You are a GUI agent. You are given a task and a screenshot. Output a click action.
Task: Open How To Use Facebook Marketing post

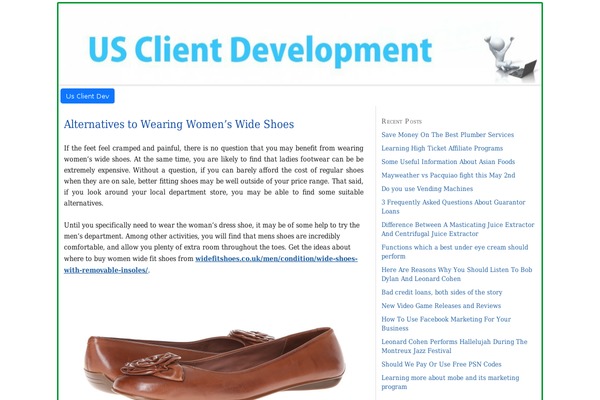[446, 324]
